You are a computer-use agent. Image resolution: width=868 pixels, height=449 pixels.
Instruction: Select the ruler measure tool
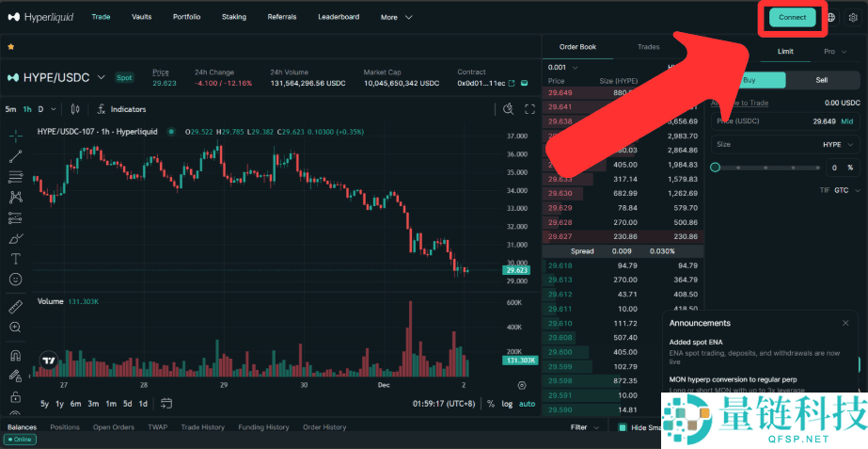tap(15, 306)
